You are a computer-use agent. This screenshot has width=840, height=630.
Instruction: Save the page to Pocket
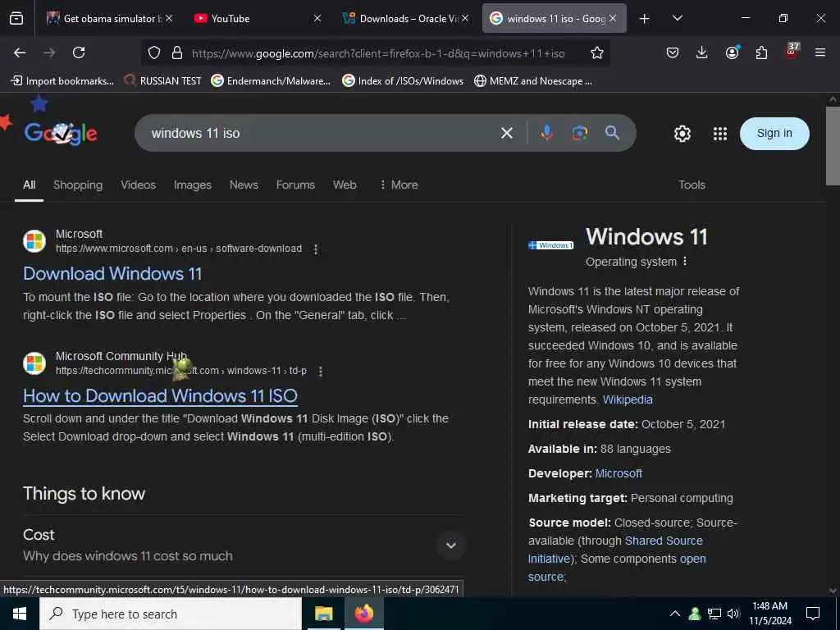coord(673,52)
